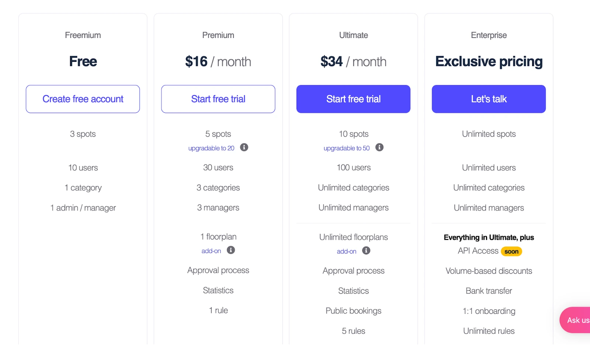590x364 pixels.
Task: Click the 'add-on' link under Unlimited floorplans
Action: tap(347, 251)
